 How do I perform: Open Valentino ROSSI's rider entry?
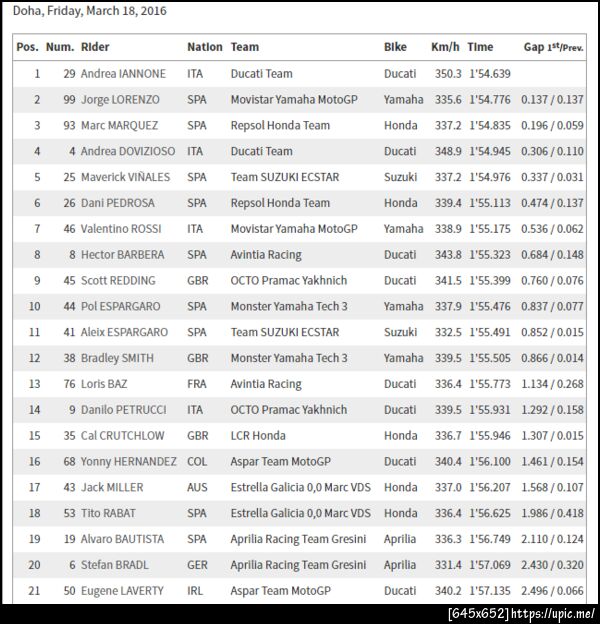click(121, 229)
